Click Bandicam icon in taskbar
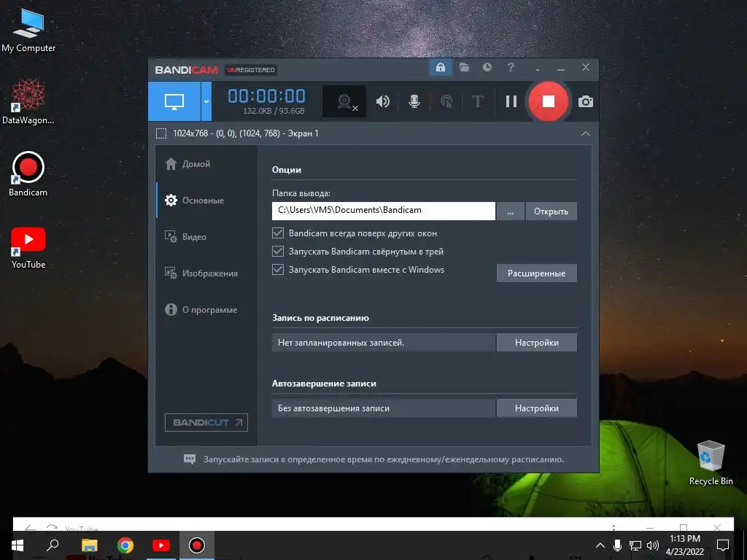Viewport: 747px width, 560px height. 197,545
